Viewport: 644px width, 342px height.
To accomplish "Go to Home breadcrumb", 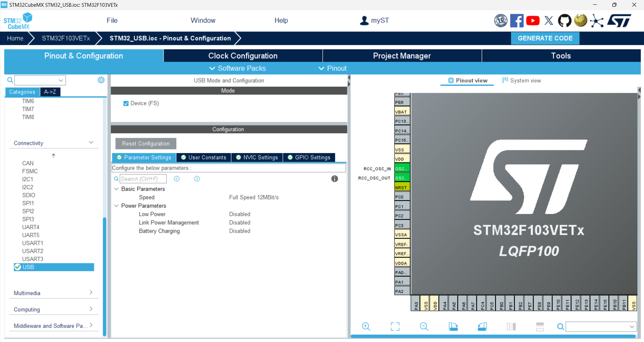I will pyautogui.click(x=15, y=38).
